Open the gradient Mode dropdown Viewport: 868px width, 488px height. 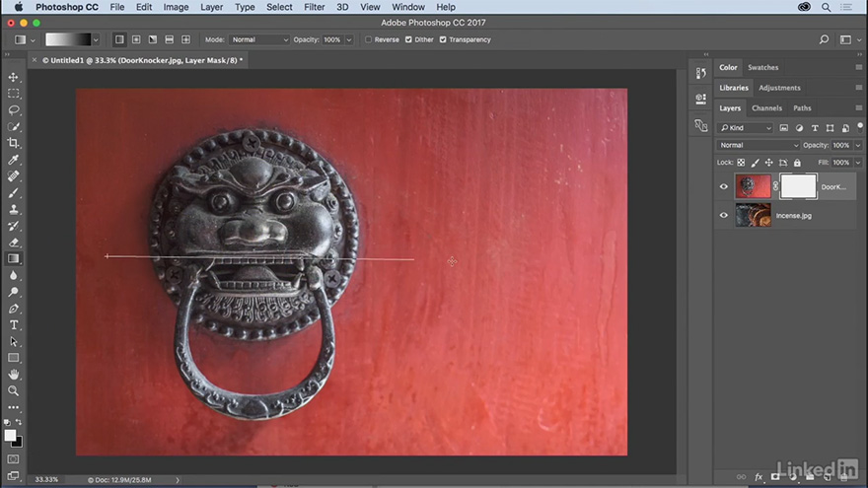coord(259,39)
